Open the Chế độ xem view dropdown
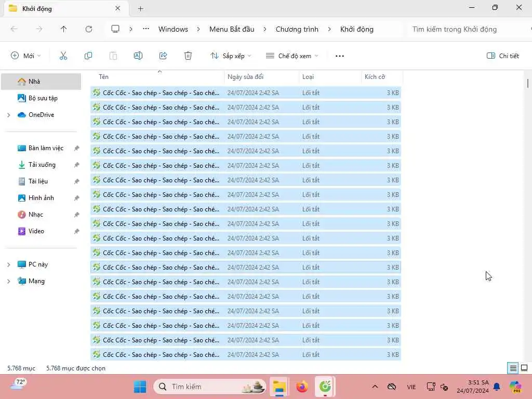The image size is (532, 399). [x=292, y=56]
